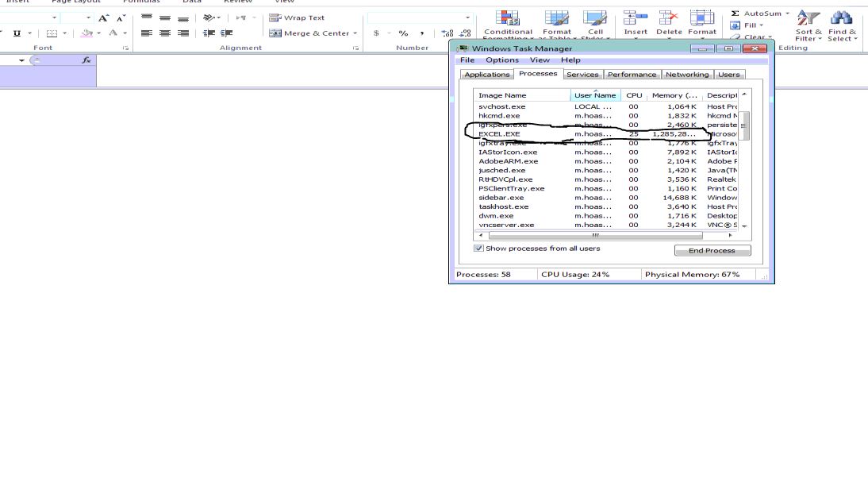This screenshot has height=482, width=868.
Task: Align text to top of cell
Action: [x=147, y=17]
